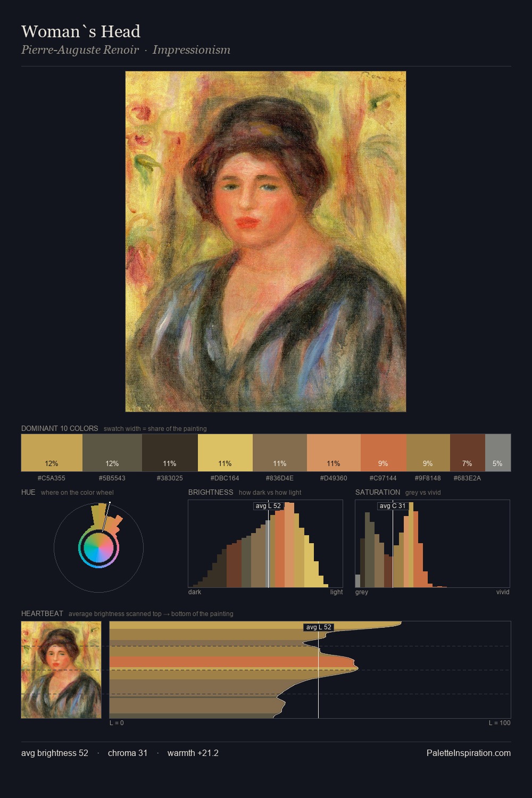Click the 'light' axis label under Brightness

(337, 592)
